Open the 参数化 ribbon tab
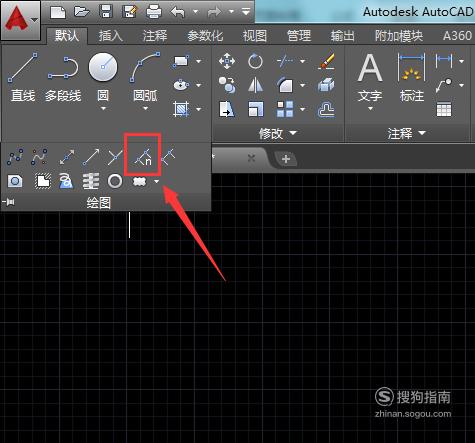Viewport: 475px width, 443px height. click(x=205, y=36)
